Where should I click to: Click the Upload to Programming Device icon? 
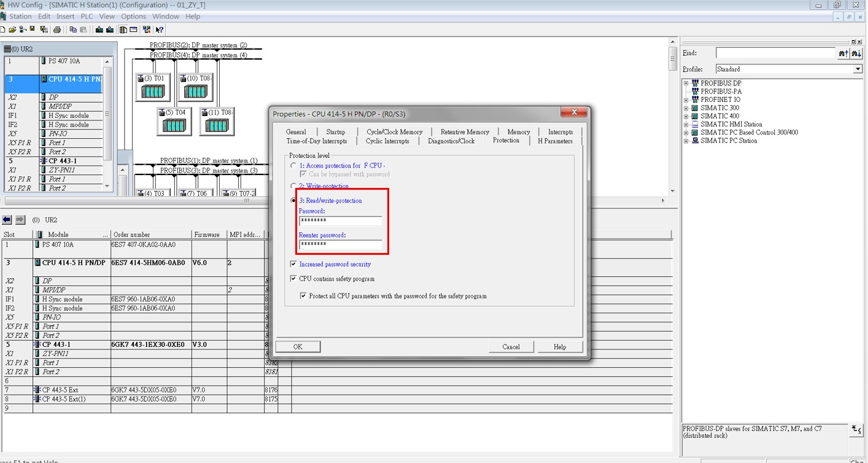click(110, 29)
